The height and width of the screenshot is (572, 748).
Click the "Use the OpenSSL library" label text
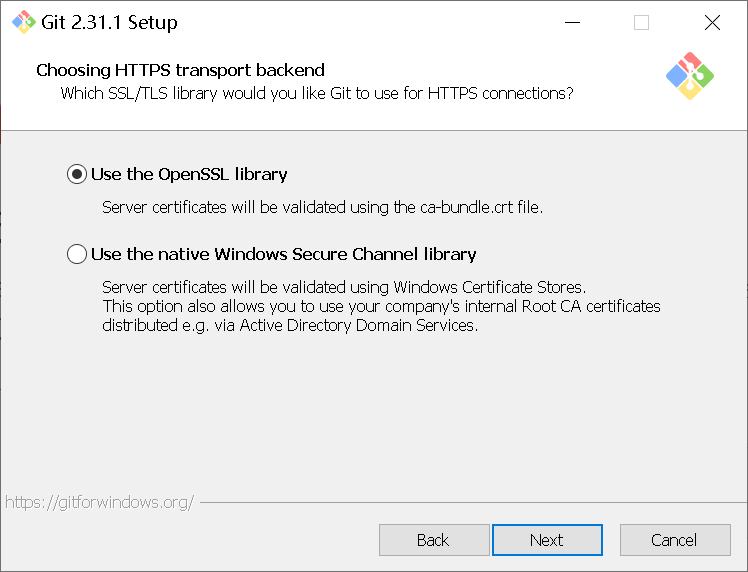[189, 174]
